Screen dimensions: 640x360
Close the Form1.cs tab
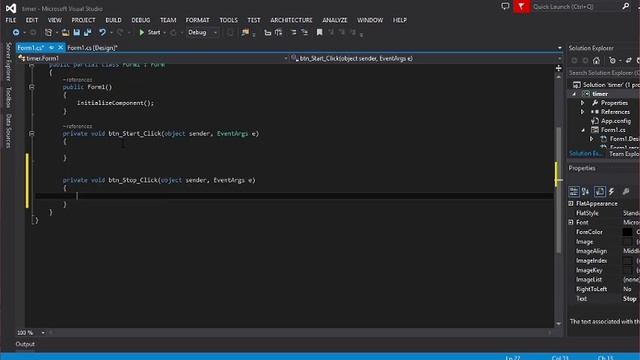click(60, 48)
